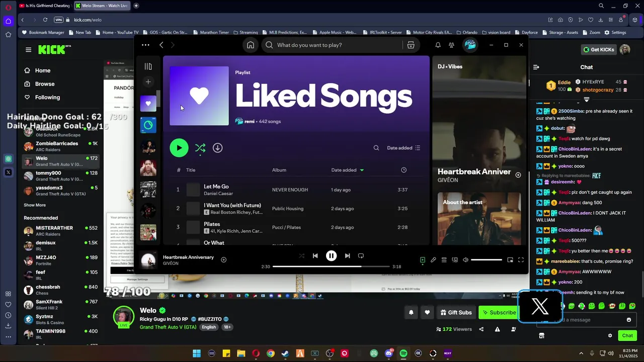This screenshot has height=362, width=644.
Task: Mute Spotify volume with speaker icon
Action: tap(465, 260)
